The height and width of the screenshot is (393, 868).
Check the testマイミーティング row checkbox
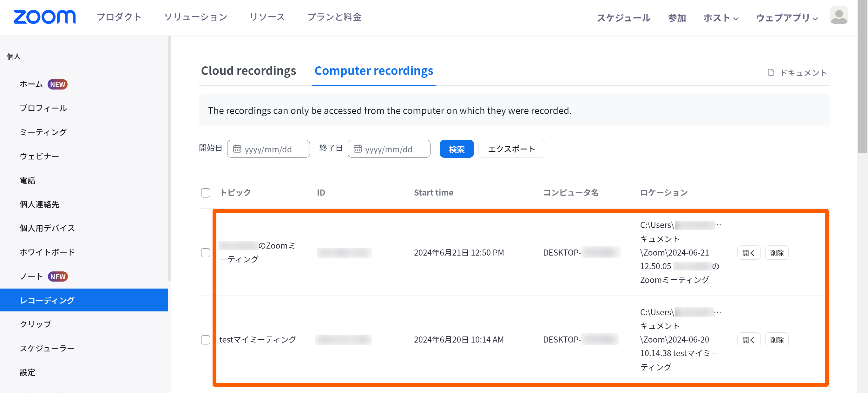[x=205, y=339]
